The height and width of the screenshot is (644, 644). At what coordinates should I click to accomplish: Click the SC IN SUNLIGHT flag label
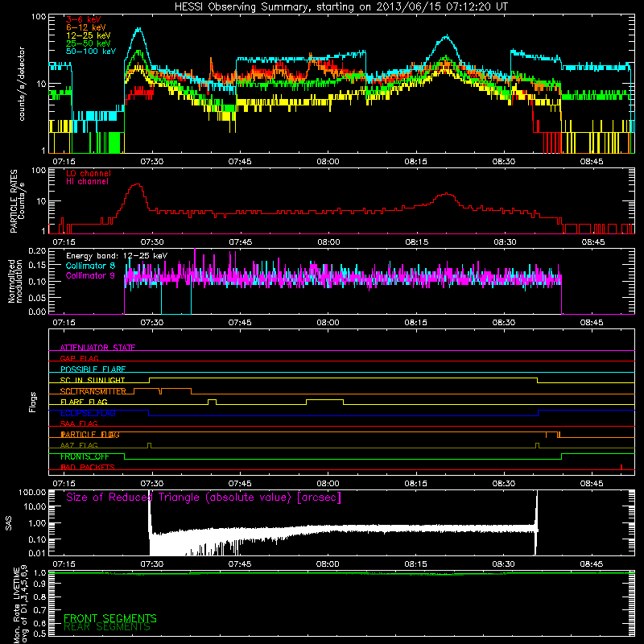pyautogui.click(x=93, y=380)
